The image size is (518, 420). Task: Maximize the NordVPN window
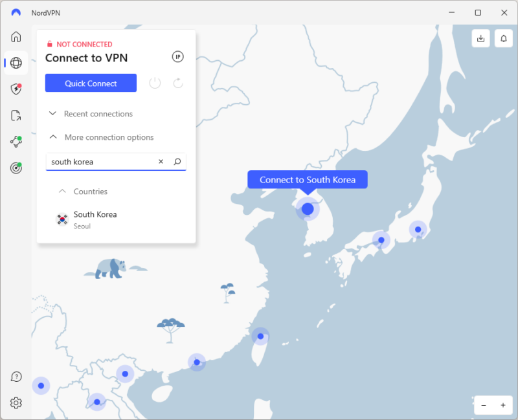coord(478,12)
